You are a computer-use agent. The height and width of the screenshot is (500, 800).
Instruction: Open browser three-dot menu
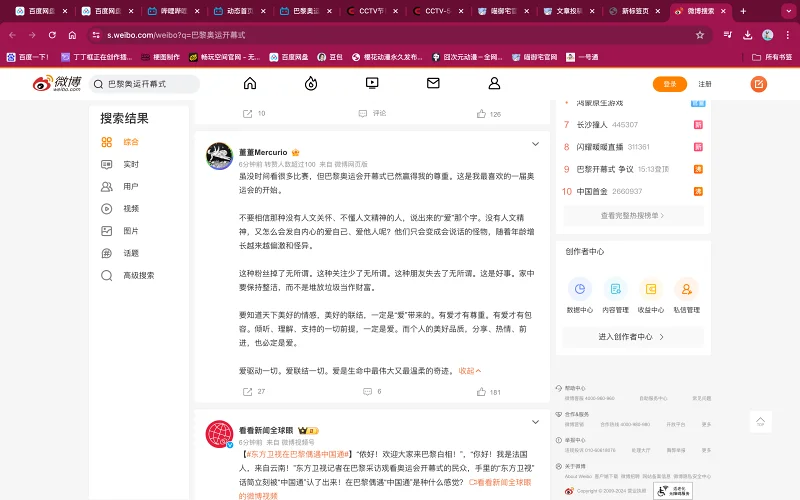pos(788,35)
